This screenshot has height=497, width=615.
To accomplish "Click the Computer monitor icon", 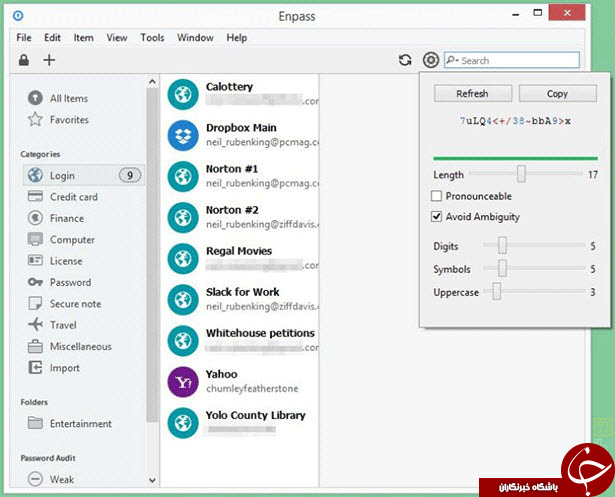I will tap(35, 239).
